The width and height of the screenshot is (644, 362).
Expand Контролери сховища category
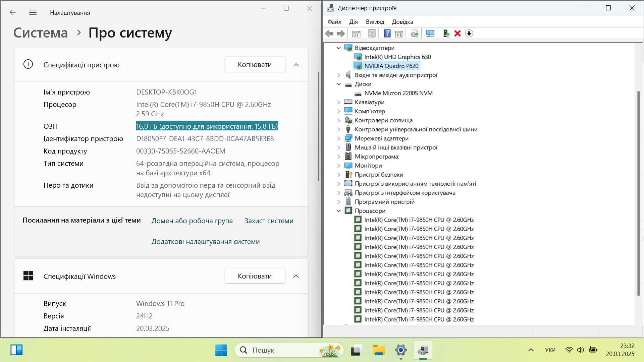(338, 120)
